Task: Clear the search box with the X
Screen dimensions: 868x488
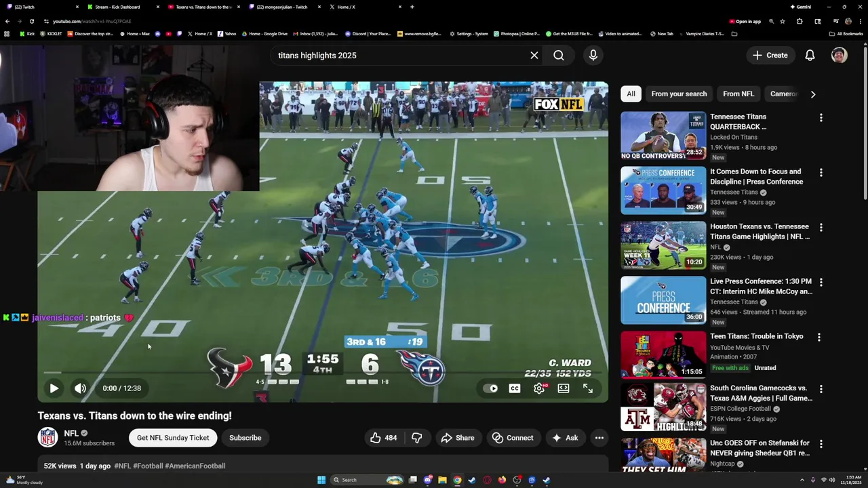Action: tap(534, 56)
